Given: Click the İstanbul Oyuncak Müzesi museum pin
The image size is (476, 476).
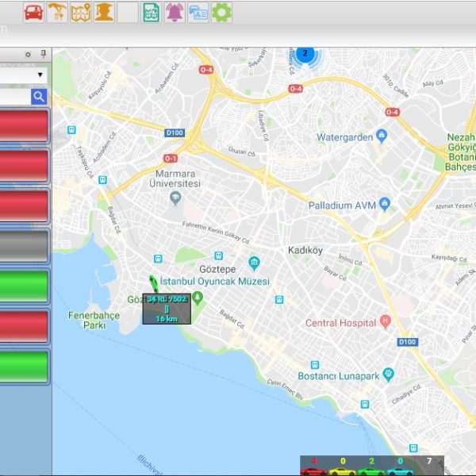Looking at the screenshot, I should click(x=254, y=263).
